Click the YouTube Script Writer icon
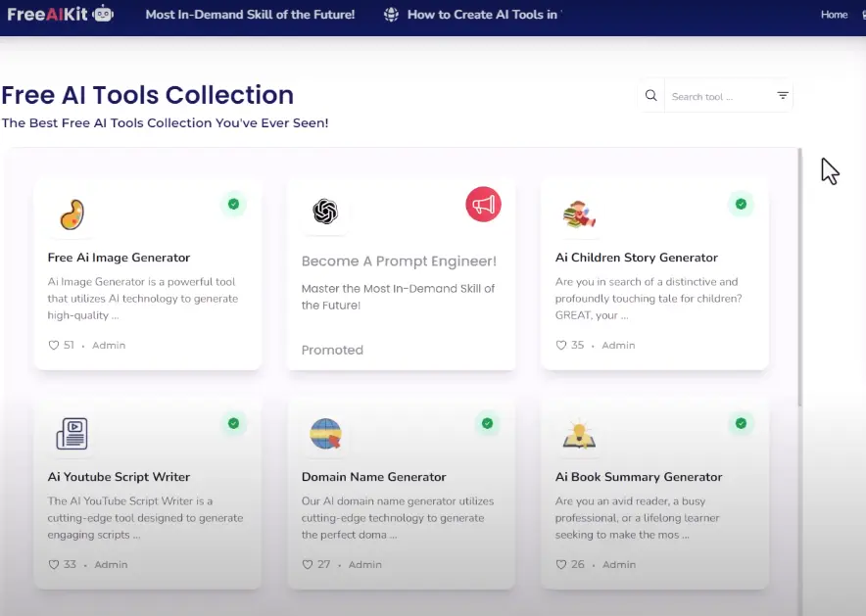The height and width of the screenshot is (616, 866). [72, 433]
